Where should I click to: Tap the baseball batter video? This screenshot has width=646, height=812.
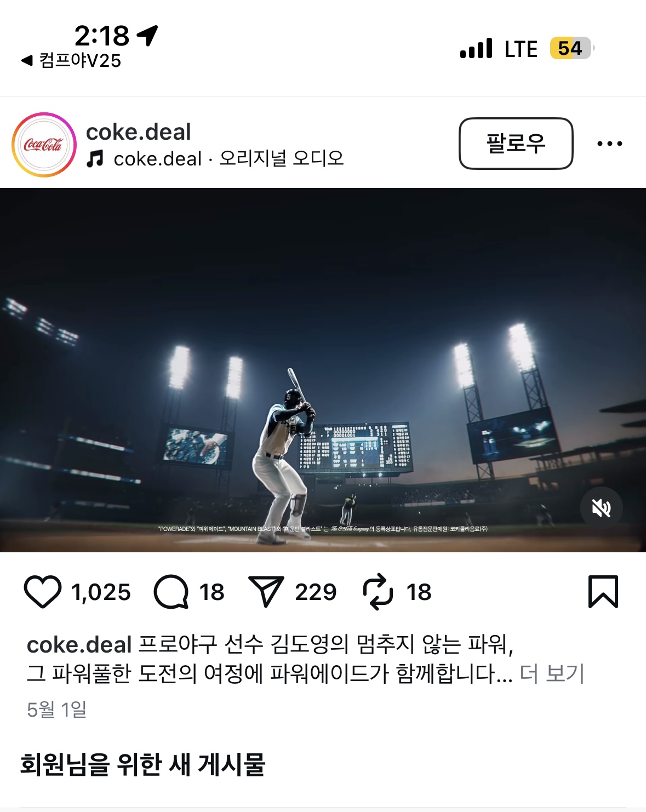coord(323,370)
